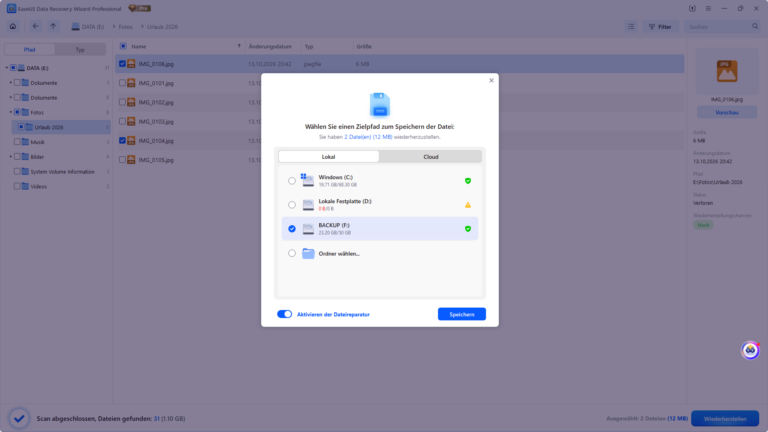Open the chat assistant bubble
This screenshot has height=432, width=768.
coord(750,350)
